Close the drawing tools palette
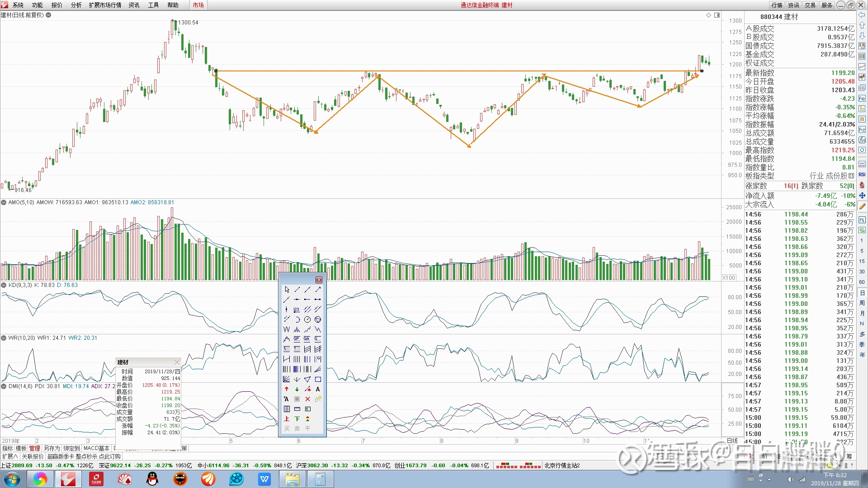Screen dimensions: 868x488 point(319,280)
